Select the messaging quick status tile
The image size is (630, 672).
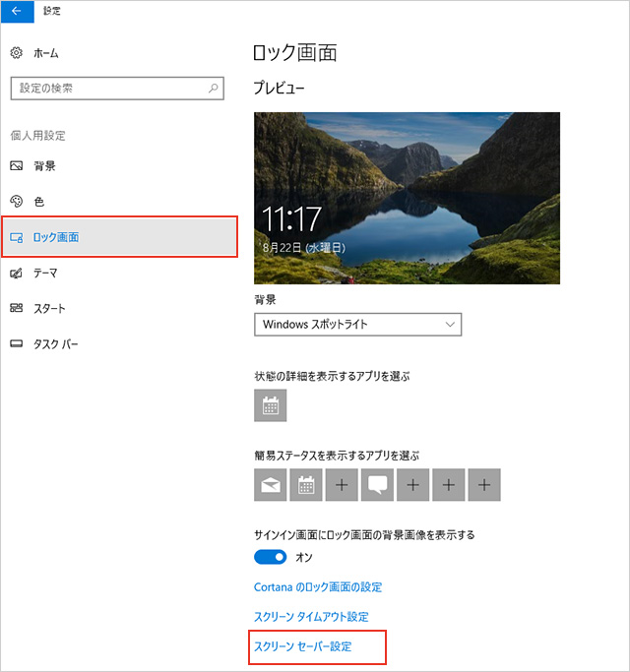(377, 485)
